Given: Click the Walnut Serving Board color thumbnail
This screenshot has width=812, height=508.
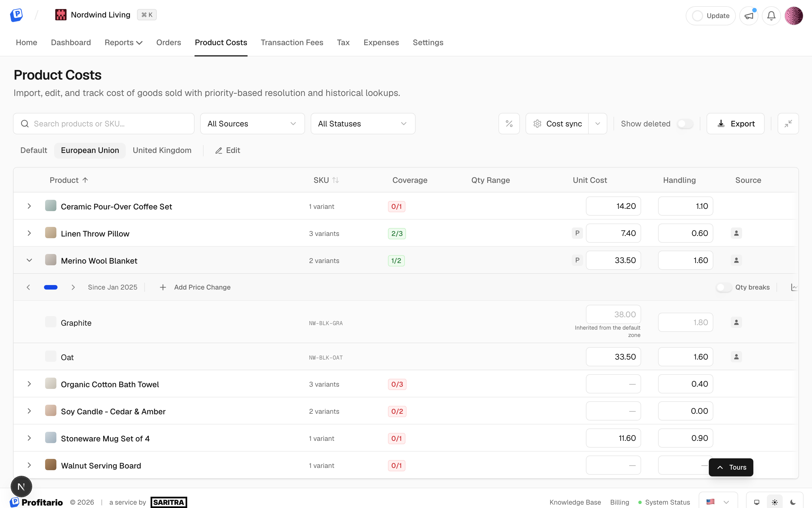Looking at the screenshot, I should point(51,464).
